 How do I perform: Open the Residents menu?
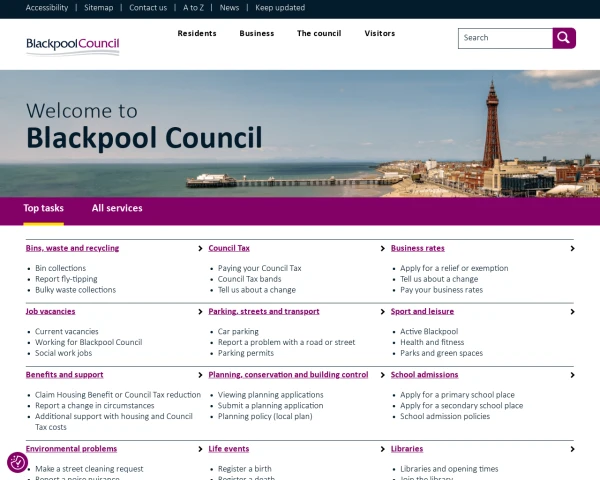click(x=197, y=33)
